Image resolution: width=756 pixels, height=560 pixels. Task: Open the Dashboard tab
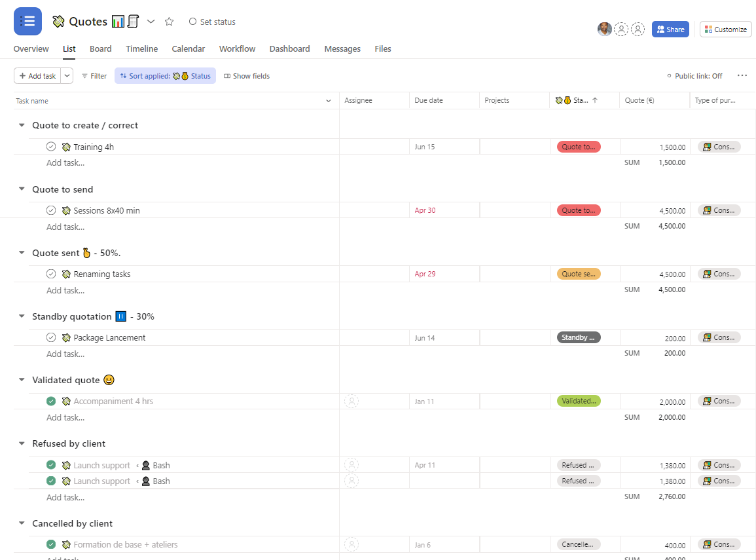(289, 49)
